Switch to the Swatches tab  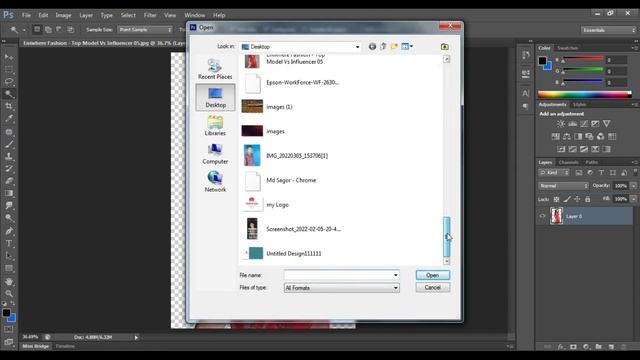(x=567, y=48)
